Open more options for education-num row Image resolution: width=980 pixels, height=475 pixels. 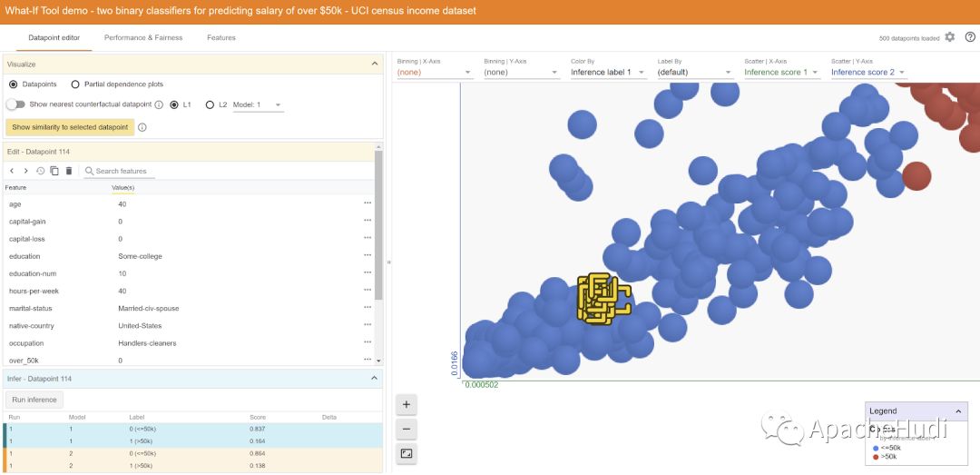pos(367,272)
